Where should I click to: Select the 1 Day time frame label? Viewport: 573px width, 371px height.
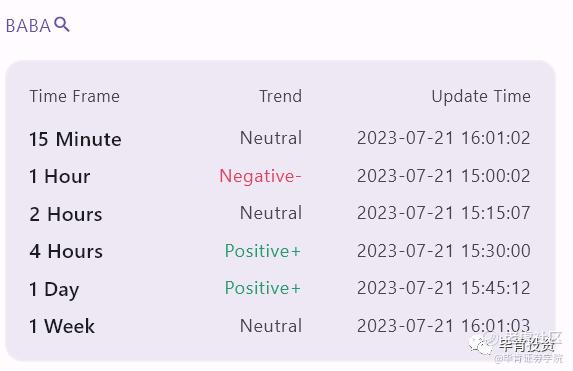pos(54,290)
